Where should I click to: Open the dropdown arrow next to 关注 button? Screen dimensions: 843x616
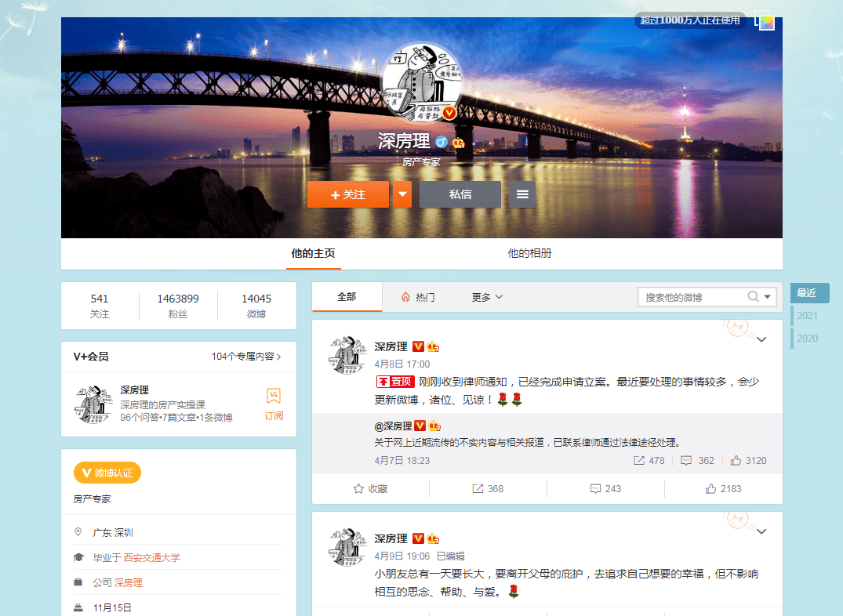(x=402, y=194)
